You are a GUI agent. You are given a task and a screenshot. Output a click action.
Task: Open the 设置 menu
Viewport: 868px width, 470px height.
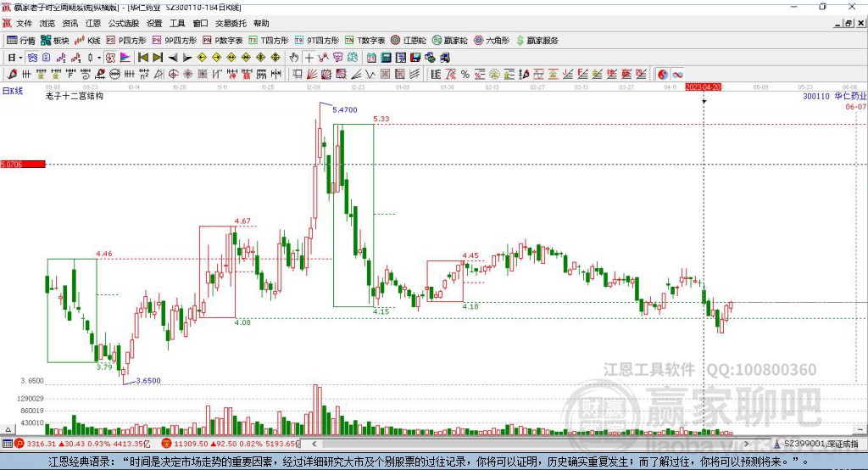(x=154, y=23)
